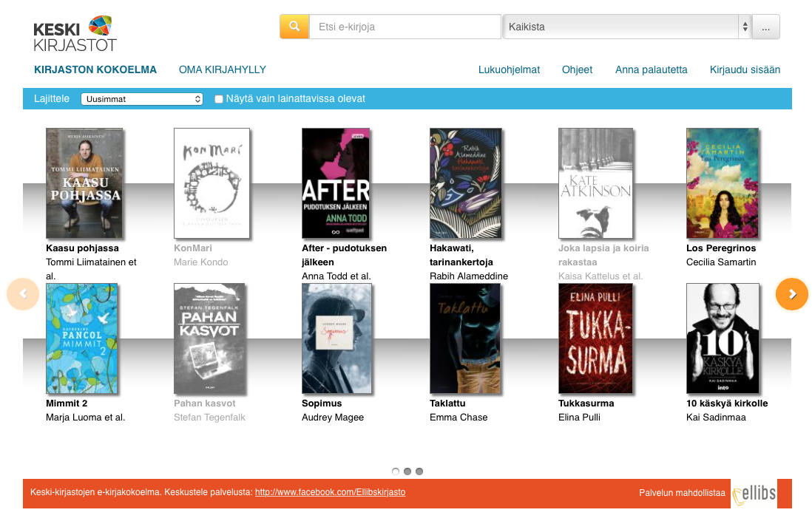This screenshot has height=521, width=812.
Task: Click After - pudotuksen jälkeen title
Action: coord(345,255)
